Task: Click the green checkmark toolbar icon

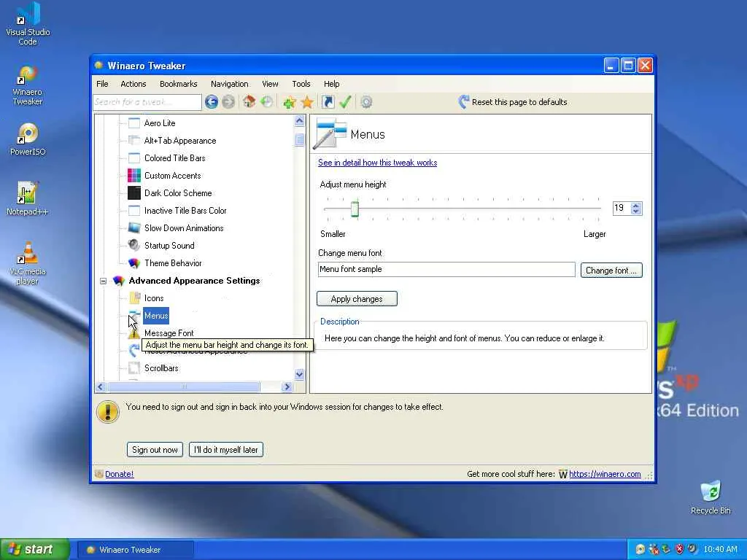Action: coord(345,102)
